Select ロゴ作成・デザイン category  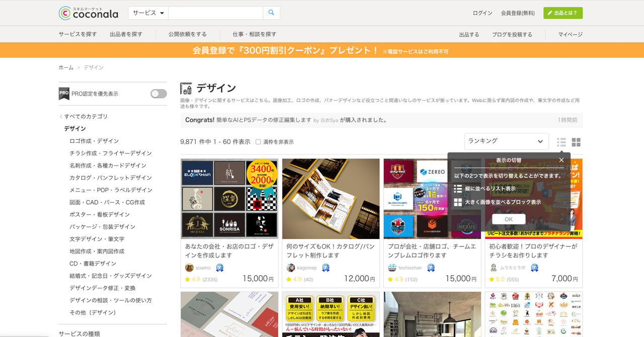click(x=94, y=141)
